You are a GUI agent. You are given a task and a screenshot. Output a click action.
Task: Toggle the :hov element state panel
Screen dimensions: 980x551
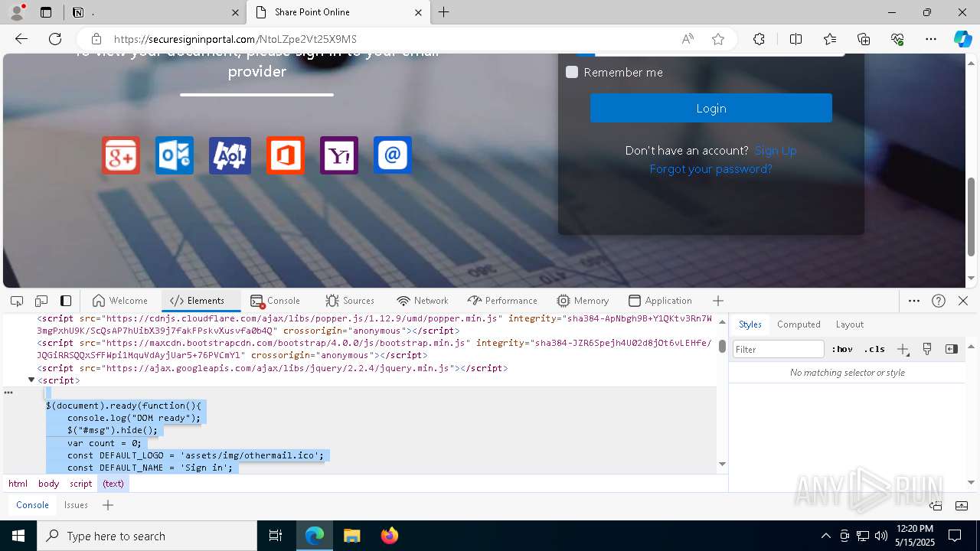click(842, 349)
